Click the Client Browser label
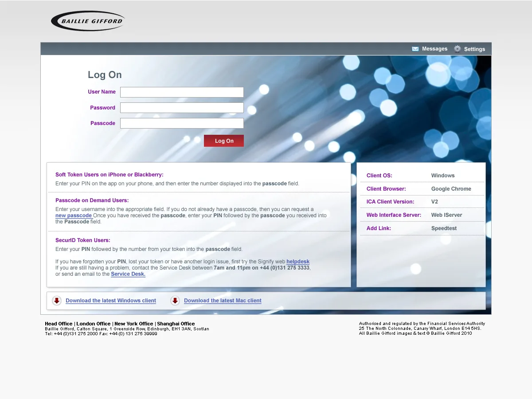This screenshot has width=532, height=399. (x=386, y=189)
